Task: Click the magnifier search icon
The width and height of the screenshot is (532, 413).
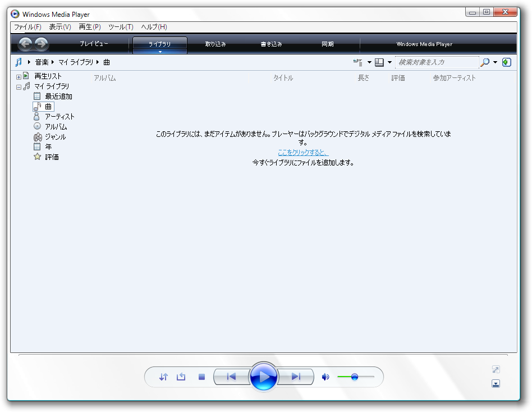Action: (x=485, y=62)
